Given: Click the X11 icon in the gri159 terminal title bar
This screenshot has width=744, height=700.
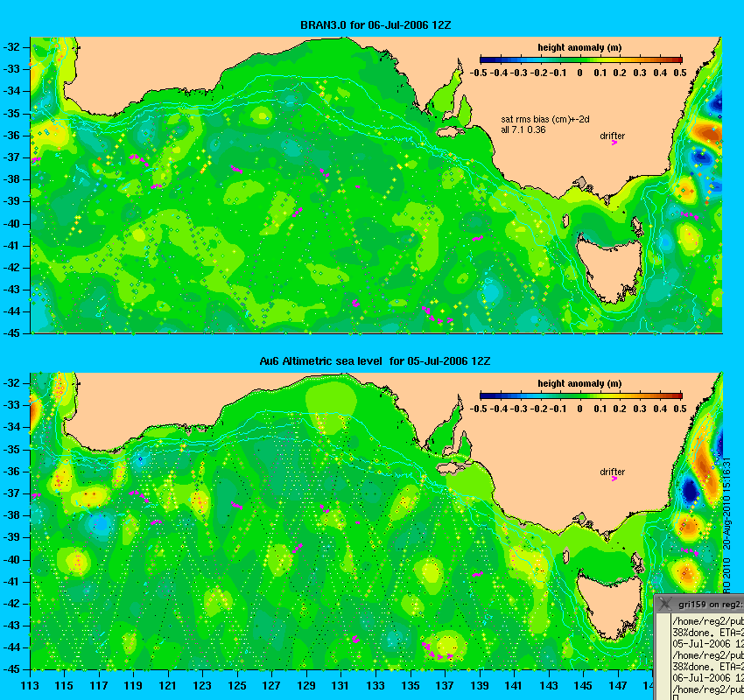Looking at the screenshot, I should point(664,604).
